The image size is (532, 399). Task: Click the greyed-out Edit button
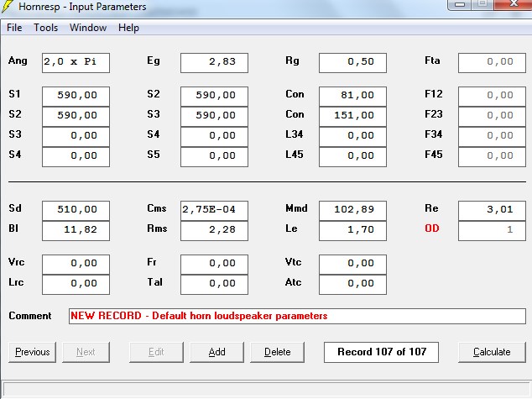pyautogui.click(x=156, y=352)
